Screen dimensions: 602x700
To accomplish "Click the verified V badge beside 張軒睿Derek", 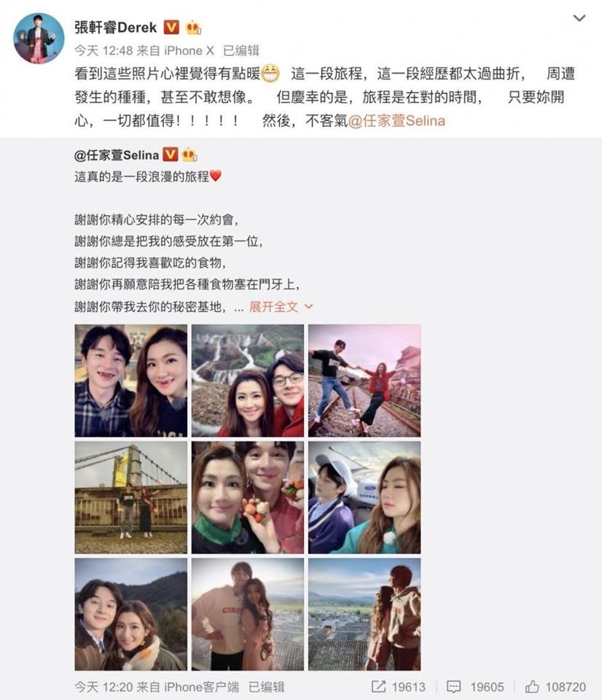I will click(x=171, y=28).
